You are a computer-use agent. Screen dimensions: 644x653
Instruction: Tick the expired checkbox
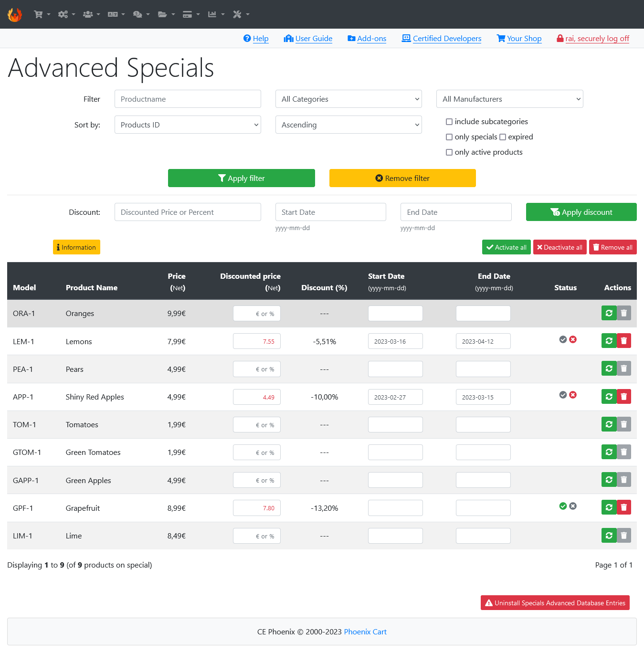pos(503,137)
